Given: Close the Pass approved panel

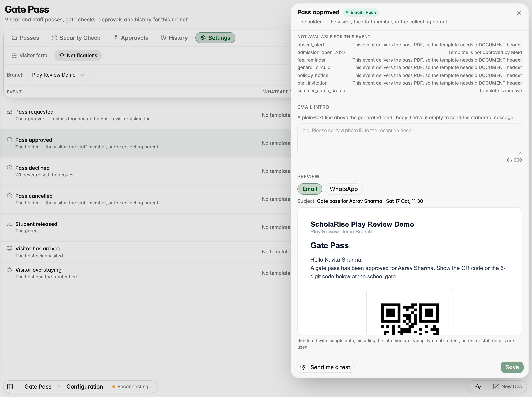Looking at the screenshot, I should click(x=519, y=13).
